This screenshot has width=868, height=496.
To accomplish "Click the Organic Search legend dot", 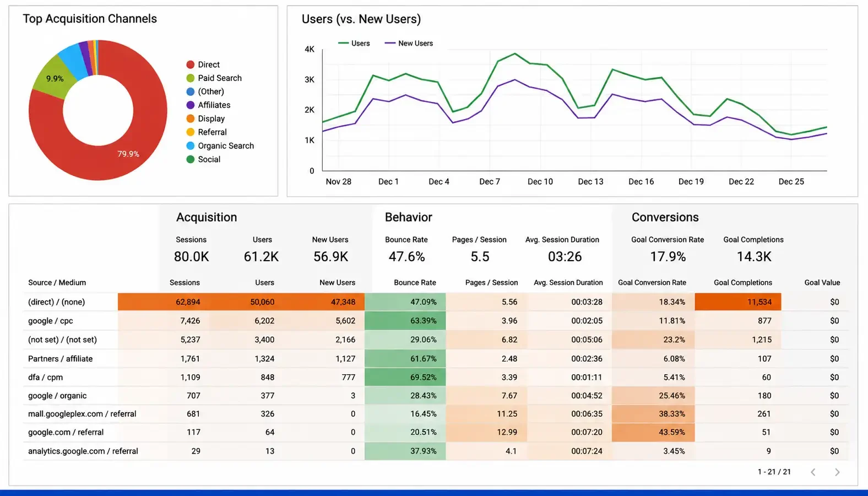I will (191, 146).
